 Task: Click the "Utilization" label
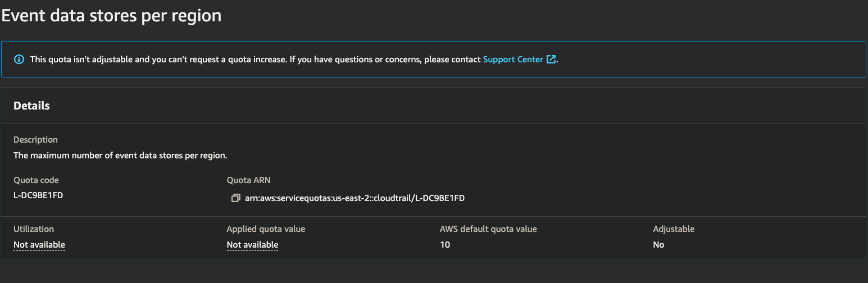pos(34,229)
